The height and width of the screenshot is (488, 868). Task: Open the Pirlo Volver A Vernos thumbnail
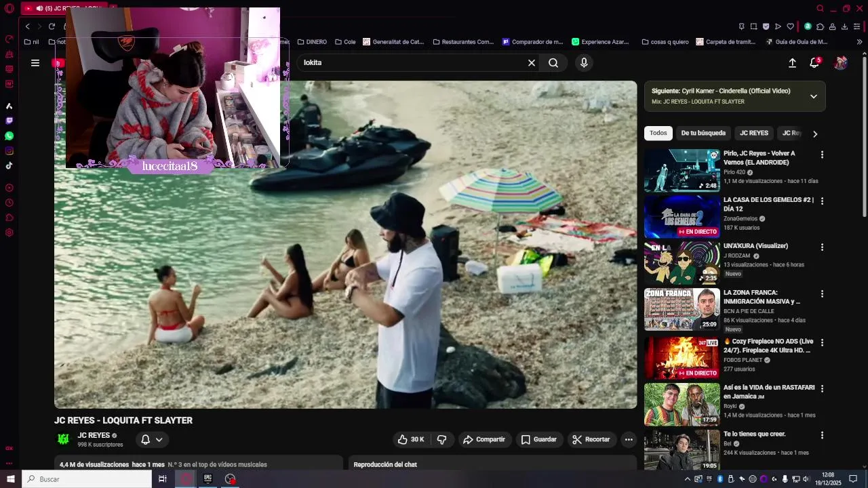click(682, 171)
